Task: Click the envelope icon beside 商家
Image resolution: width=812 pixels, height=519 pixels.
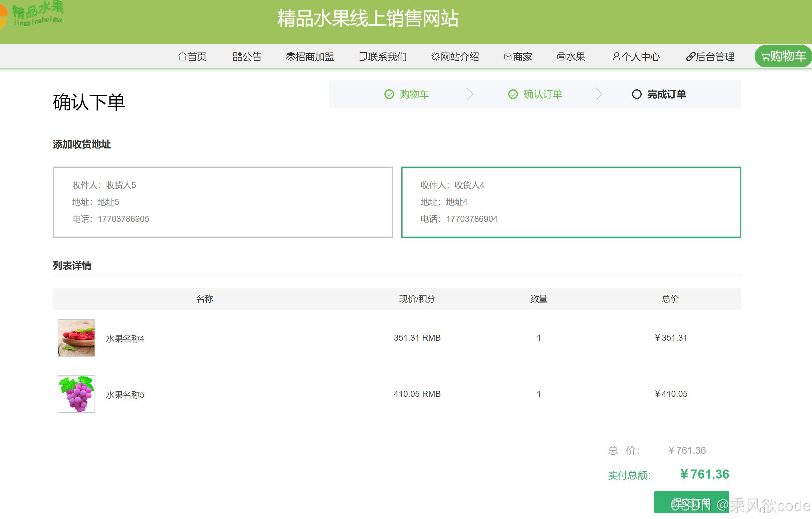Action: 508,56
